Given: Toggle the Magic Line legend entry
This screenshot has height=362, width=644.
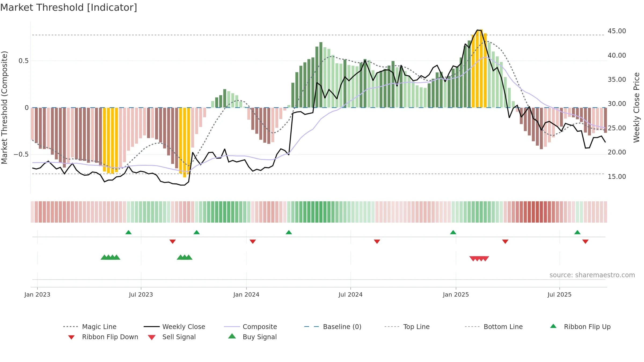Looking at the screenshot, I should (90, 327).
